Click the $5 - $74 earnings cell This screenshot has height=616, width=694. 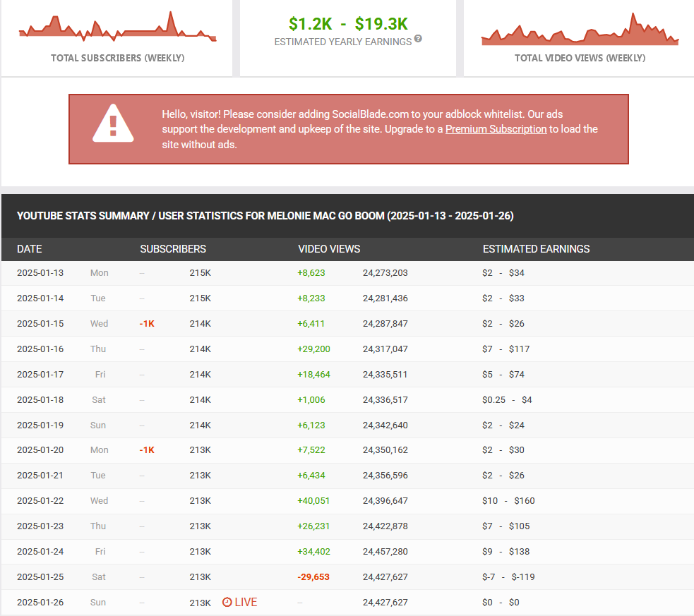coord(503,375)
